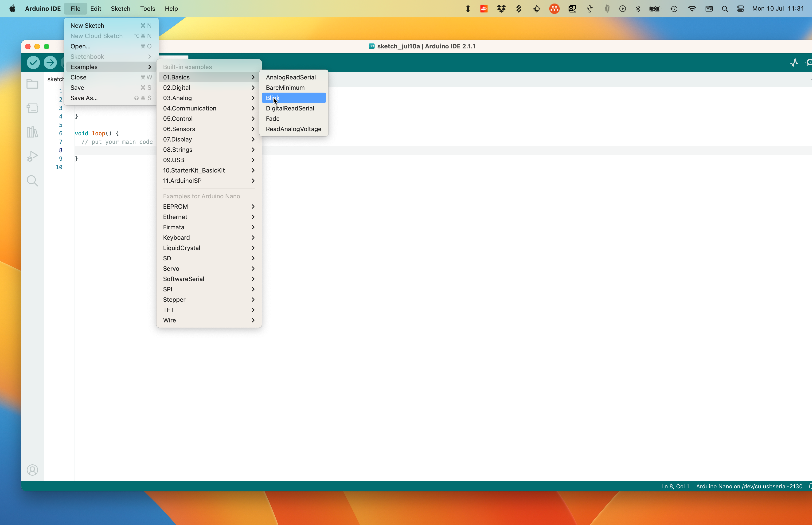Image resolution: width=812 pixels, height=525 pixels.
Task: Click the Upload arrow button
Action: pos(50,62)
